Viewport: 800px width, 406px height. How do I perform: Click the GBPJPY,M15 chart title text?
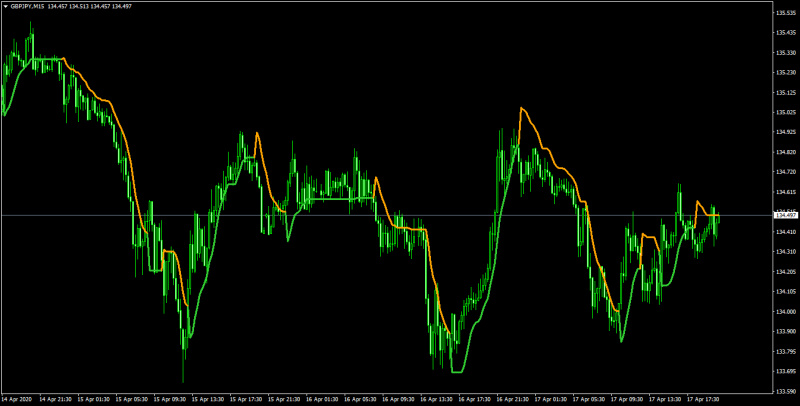coord(27,7)
